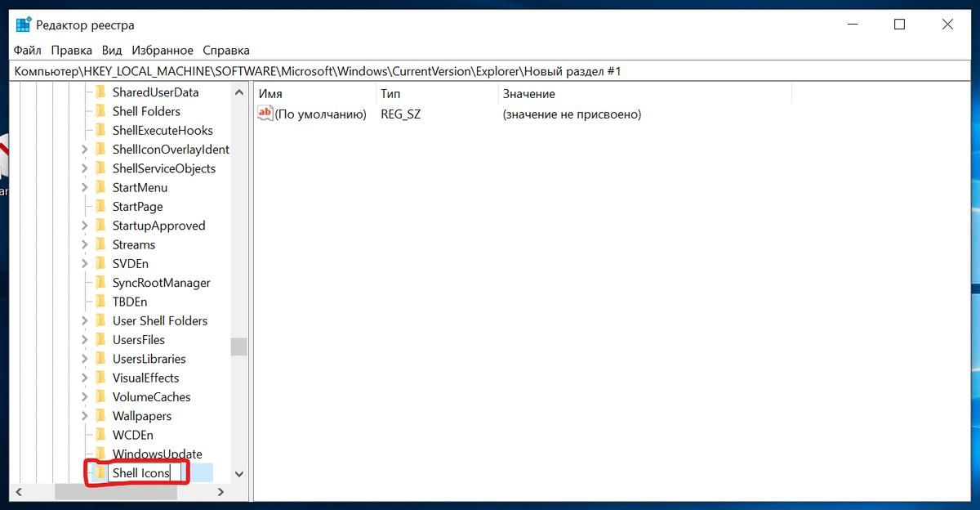
Task: Click the ShellIconOverlayIdent folder icon
Action: click(100, 150)
